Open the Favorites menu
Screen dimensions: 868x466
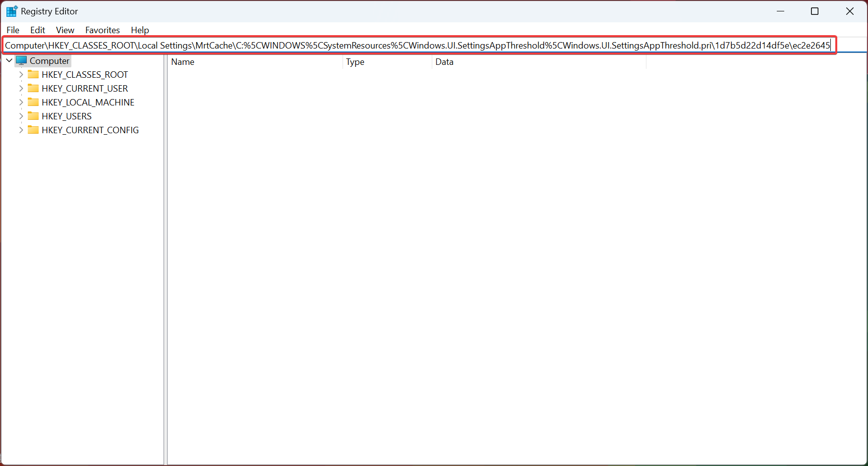point(103,30)
